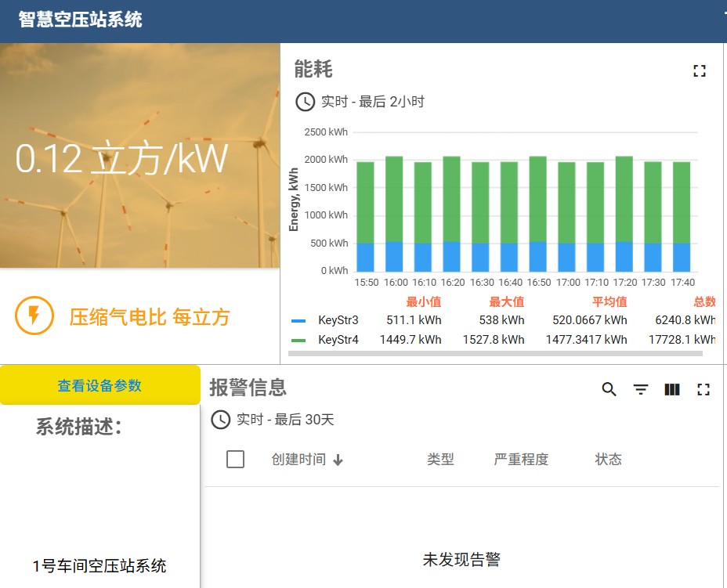727x588 pixels.
Task: Sort alarms by 类型 column header
Action: pos(440,460)
